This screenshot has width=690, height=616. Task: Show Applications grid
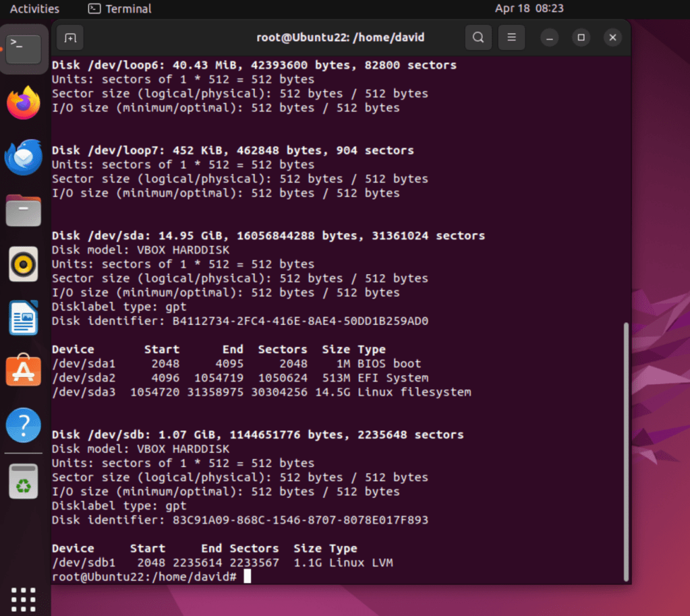tap(24, 598)
